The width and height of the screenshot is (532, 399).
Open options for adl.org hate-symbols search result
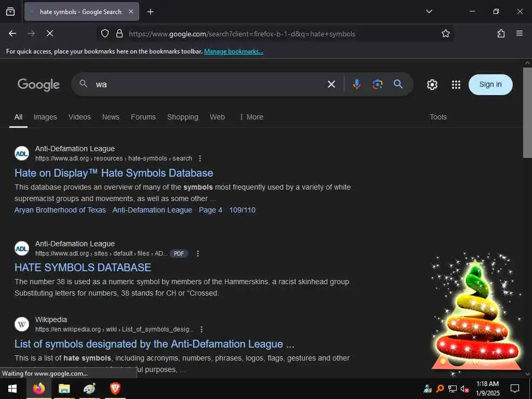click(200, 158)
